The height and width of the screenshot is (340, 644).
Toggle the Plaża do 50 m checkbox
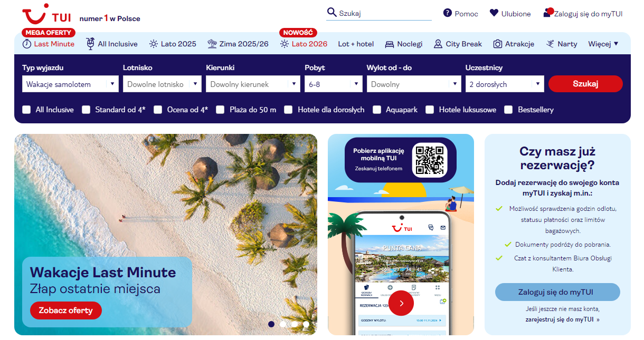(x=220, y=110)
